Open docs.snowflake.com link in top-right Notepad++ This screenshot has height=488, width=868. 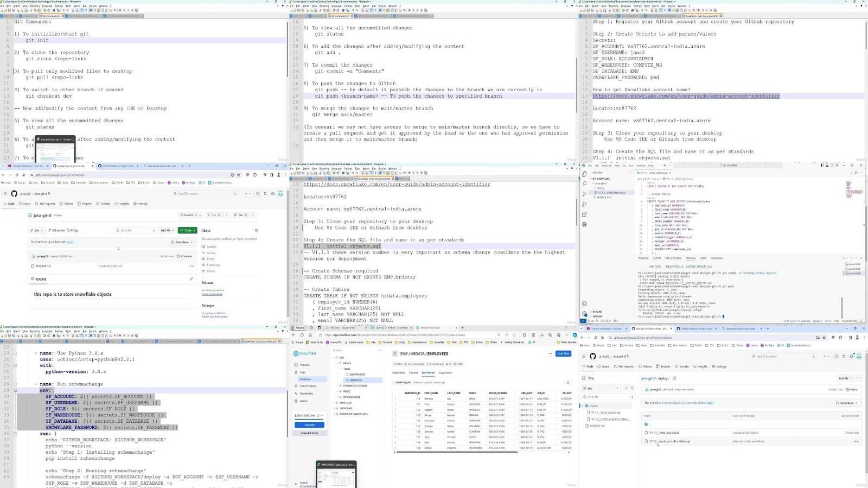click(x=686, y=96)
